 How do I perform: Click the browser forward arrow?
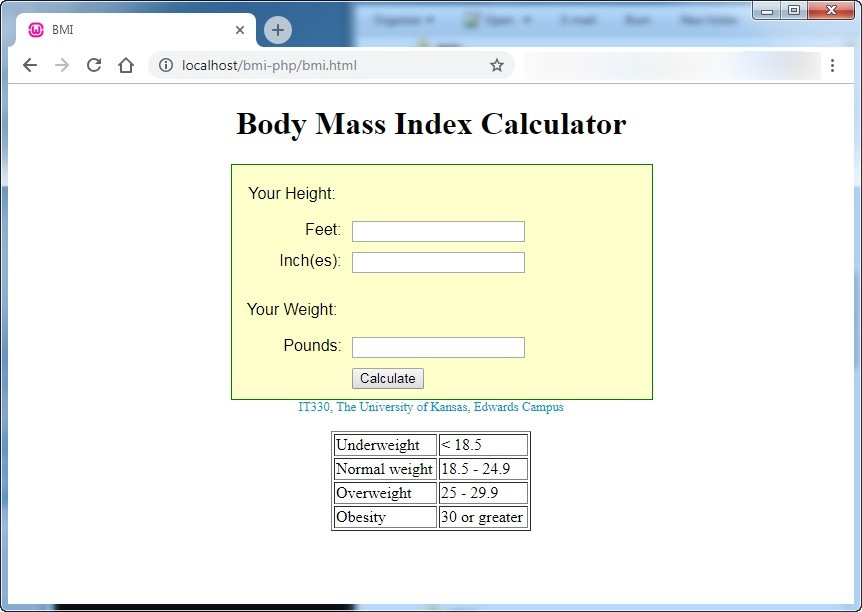click(62, 65)
